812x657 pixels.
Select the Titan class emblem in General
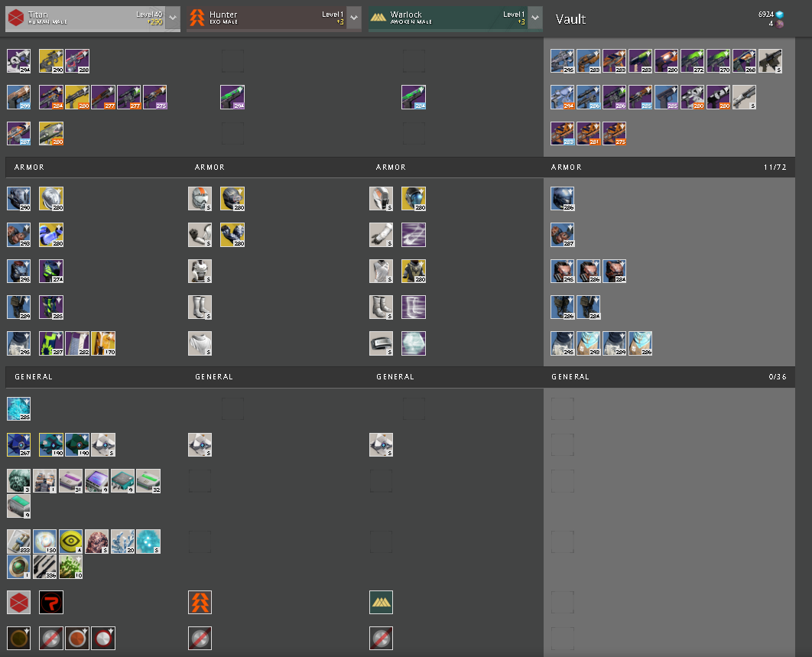tap(18, 602)
